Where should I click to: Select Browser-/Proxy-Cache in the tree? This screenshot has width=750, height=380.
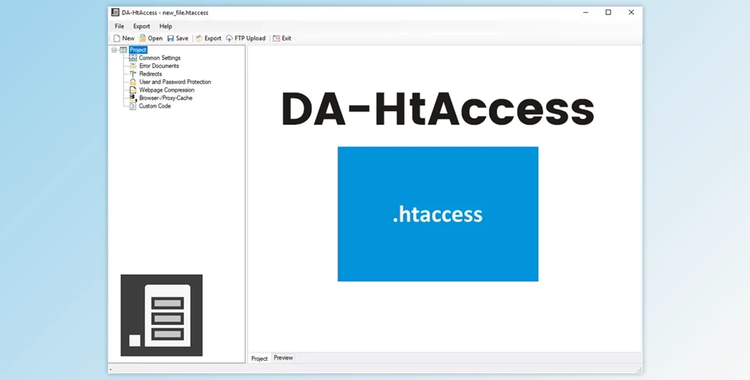(165, 98)
